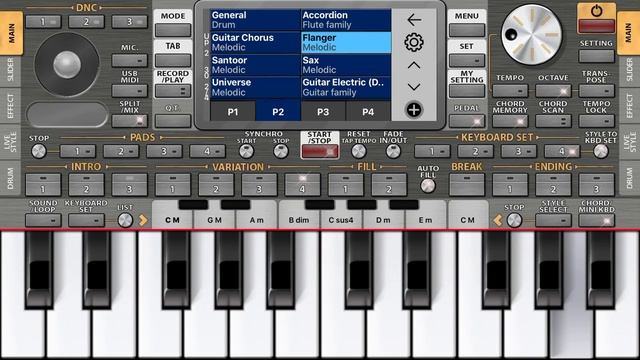This screenshot has height=360, width=640.
Task: Click the STYLE TO KBD SET round button
Action: 600,151
